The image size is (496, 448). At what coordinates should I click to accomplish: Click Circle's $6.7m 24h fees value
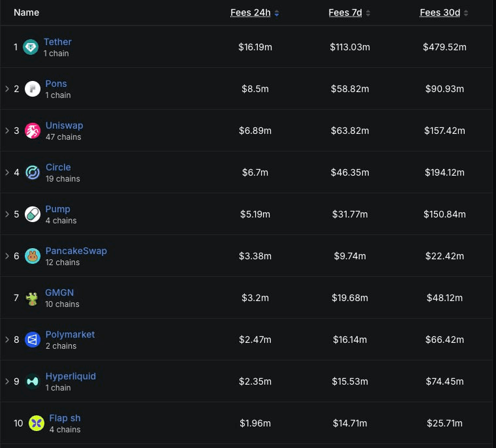tap(255, 172)
